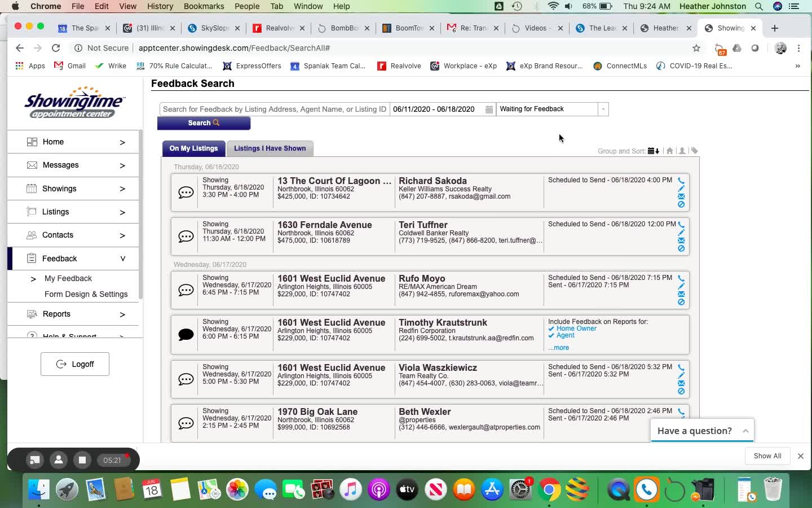Open Finder from the Dock
812x508 pixels.
(x=39, y=489)
